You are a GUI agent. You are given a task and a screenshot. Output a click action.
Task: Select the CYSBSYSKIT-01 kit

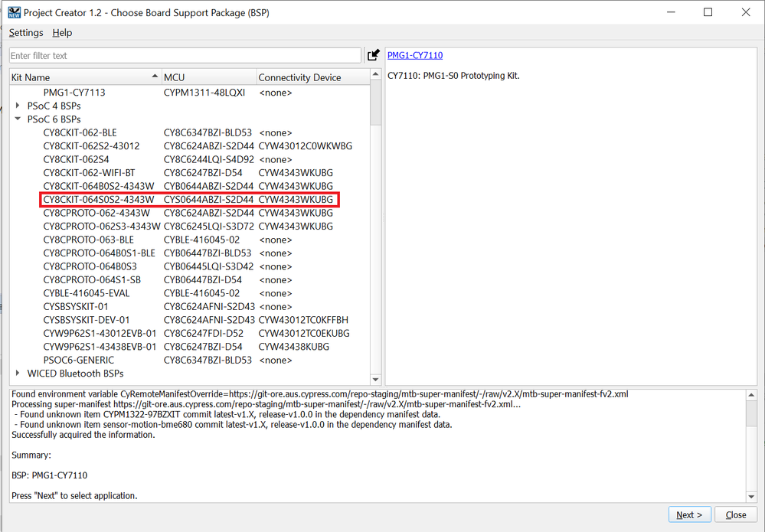(x=76, y=307)
